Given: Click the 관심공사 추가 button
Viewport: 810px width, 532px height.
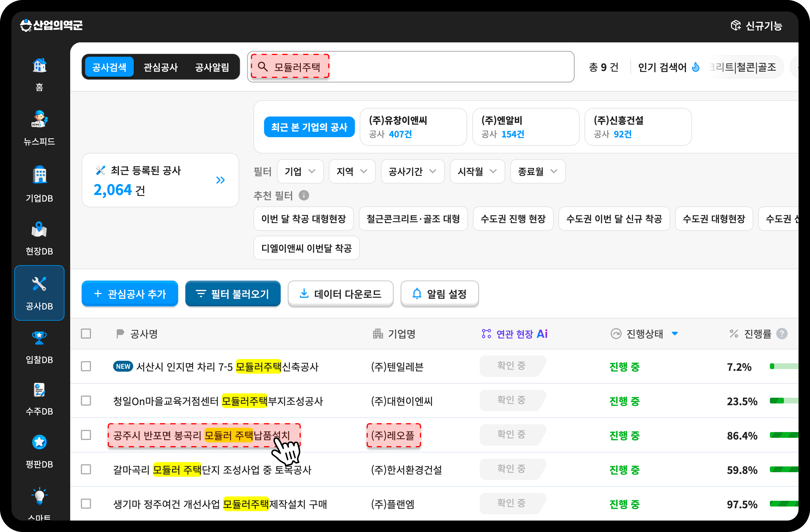Looking at the screenshot, I should click(x=130, y=294).
